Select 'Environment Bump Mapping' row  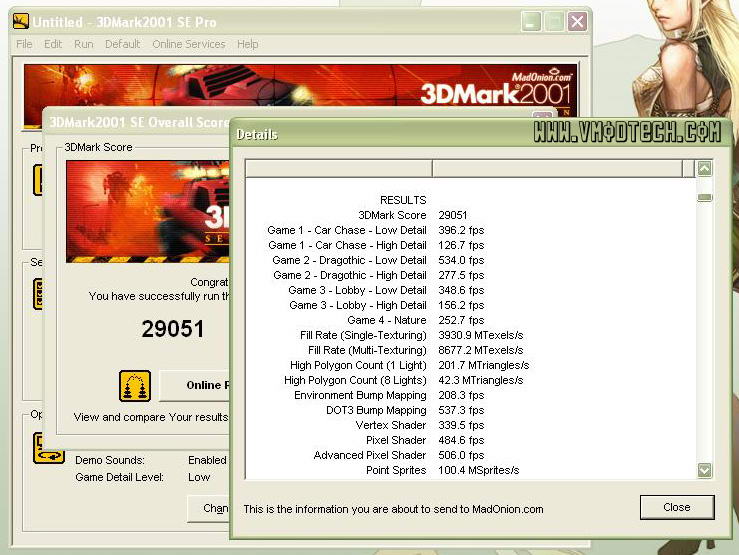coord(470,396)
